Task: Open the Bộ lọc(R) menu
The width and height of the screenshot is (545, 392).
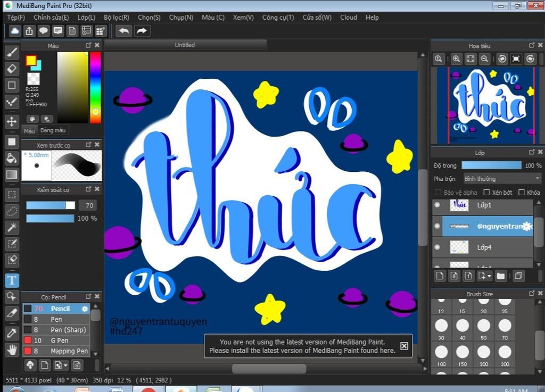Action: pyautogui.click(x=117, y=18)
